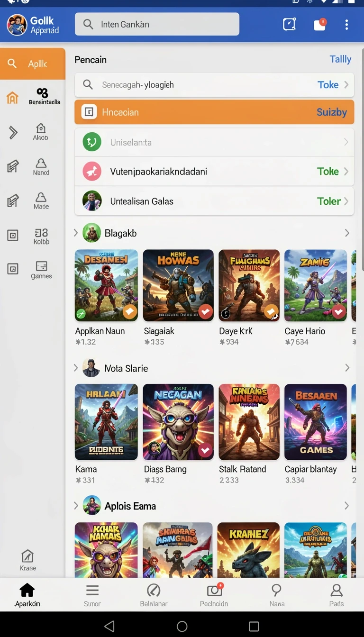The height and width of the screenshot is (637, 364).
Task: Tap the Android back navigation button
Action: pos(109,626)
